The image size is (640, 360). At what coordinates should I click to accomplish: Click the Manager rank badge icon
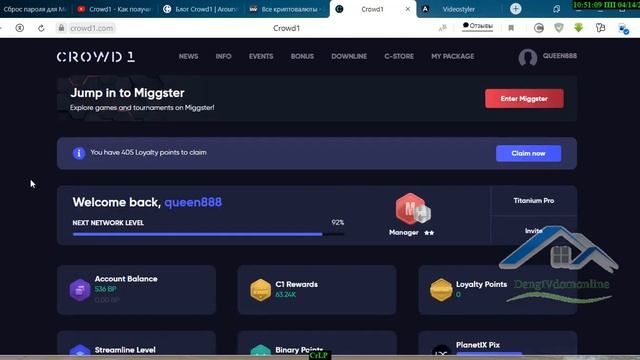pyautogui.click(x=412, y=209)
